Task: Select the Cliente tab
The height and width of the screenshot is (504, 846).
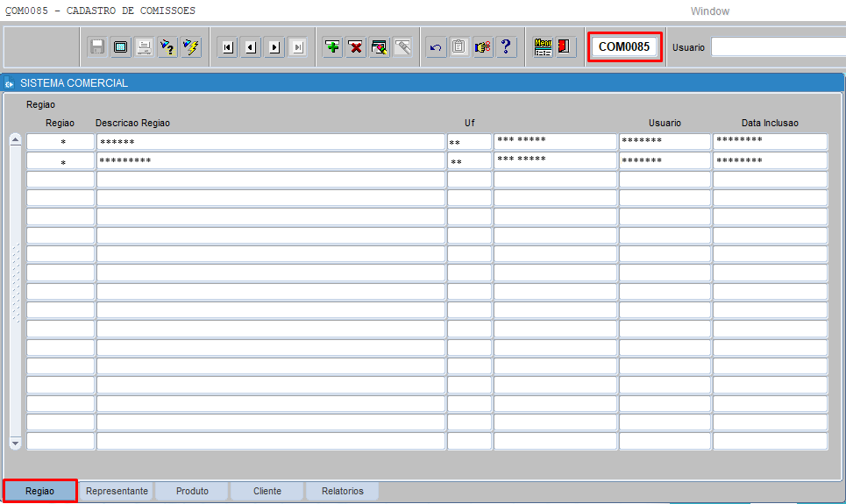Action: tap(267, 491)
